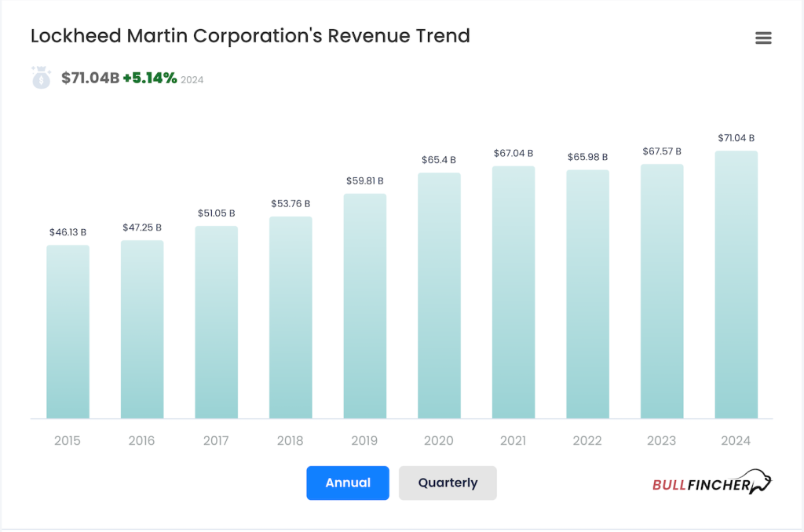
Task: Switch to the Quarterly view
Action: point(448,483)
